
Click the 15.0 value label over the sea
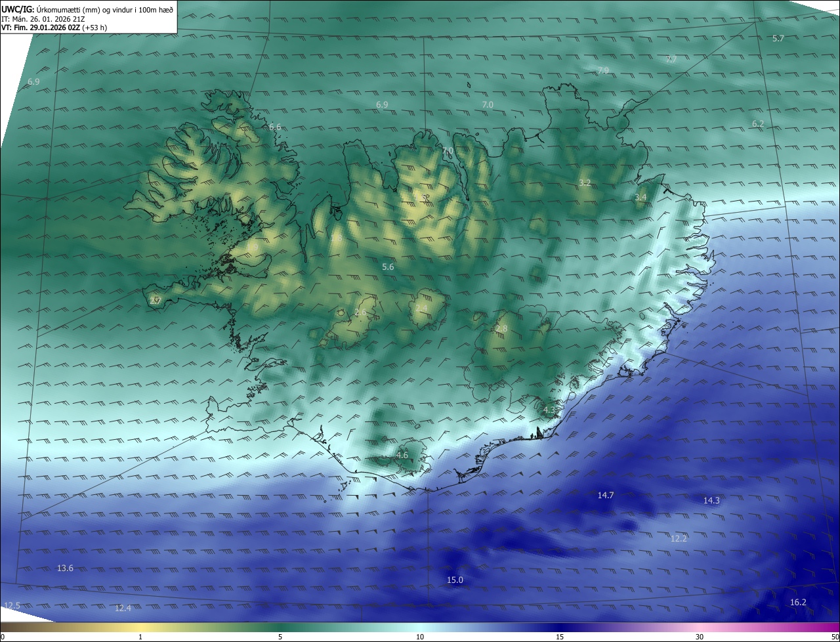[455, 580]
